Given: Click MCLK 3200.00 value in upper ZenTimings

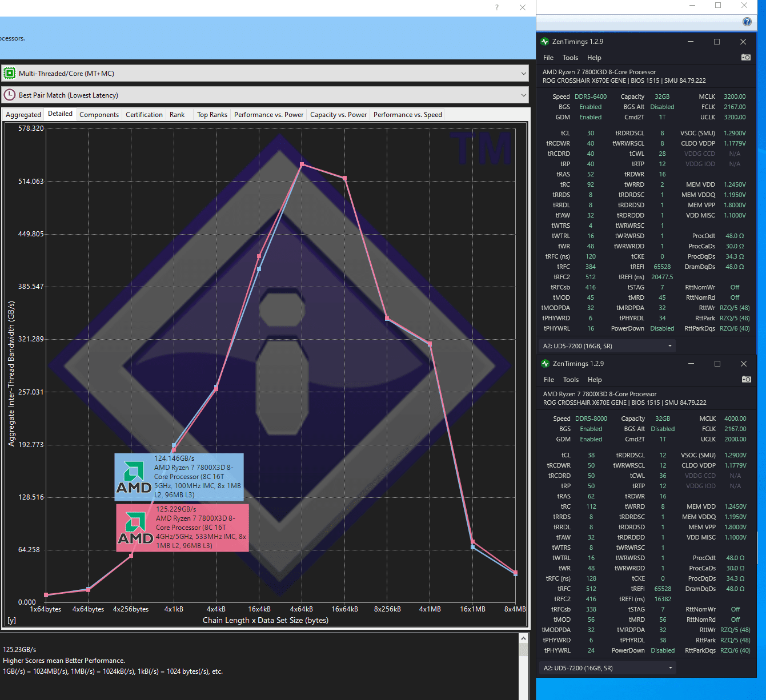Looking at the screenshot, I should (735, 96).
